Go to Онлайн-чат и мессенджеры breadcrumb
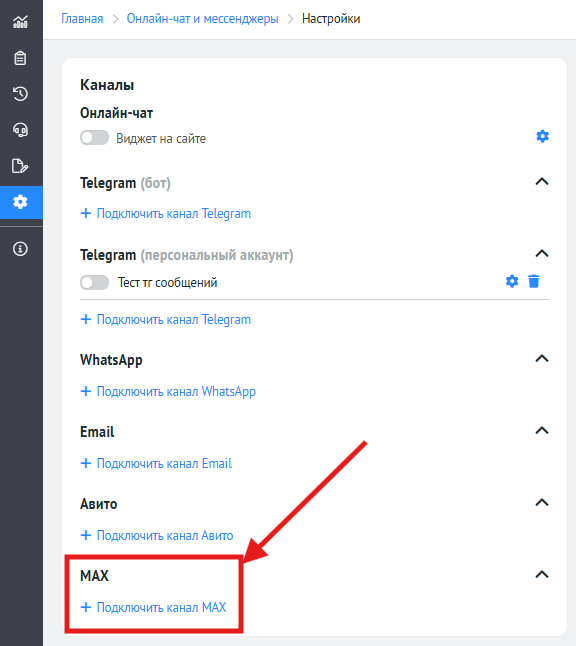Viewport: 576px width, 646px height. pos(202,19)
